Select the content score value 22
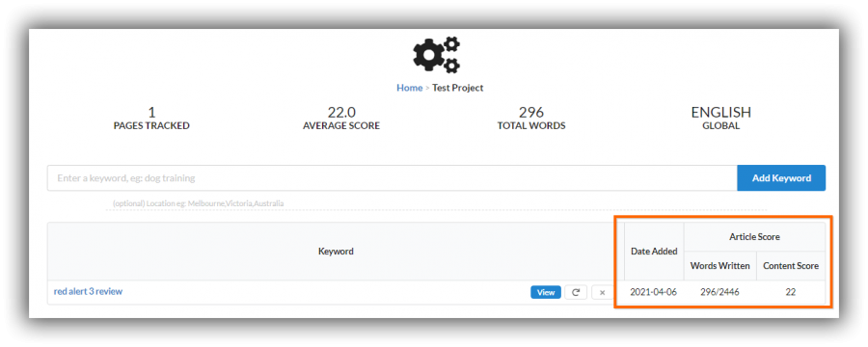Viewport: 868px width, 347px height. [x=791, y=292]
